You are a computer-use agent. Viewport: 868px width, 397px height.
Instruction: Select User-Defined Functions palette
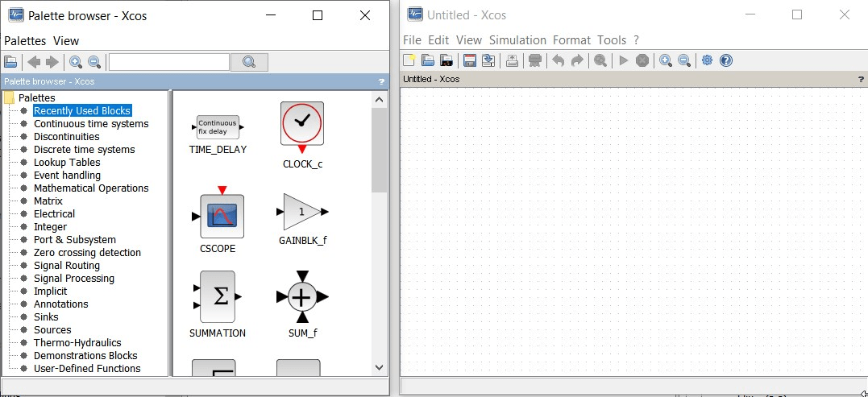click(x=88, y=368)
